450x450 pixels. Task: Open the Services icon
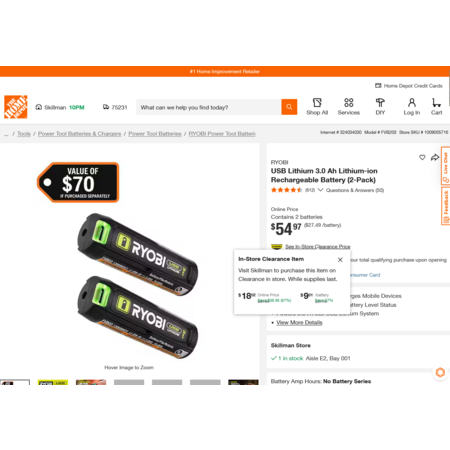click(x=349, y=107)
